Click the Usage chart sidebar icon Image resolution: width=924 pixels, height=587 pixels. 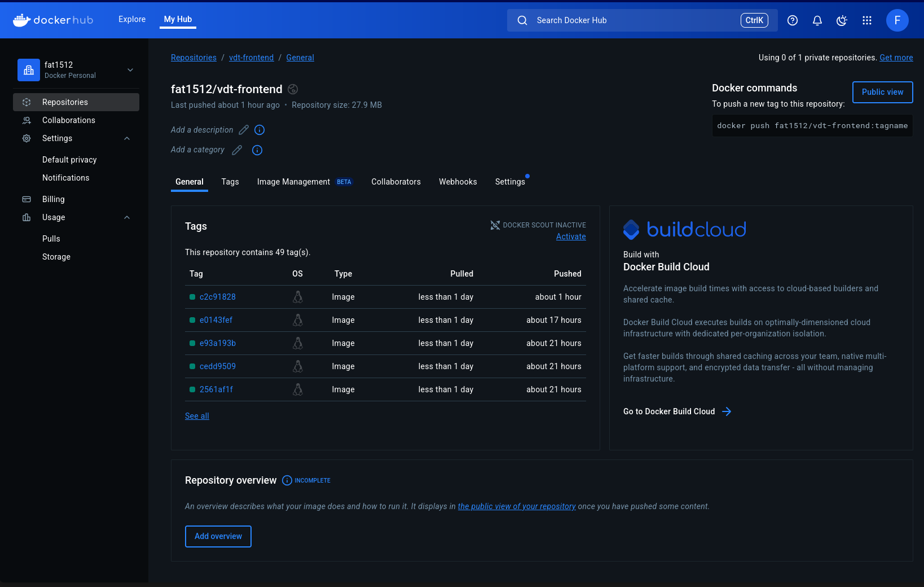coord(27,217)
